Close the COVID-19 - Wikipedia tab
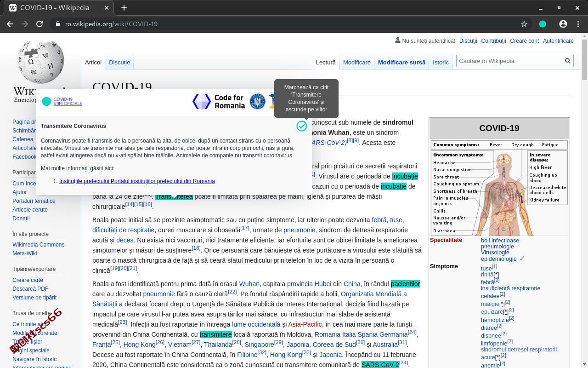The image size is (588, 368). [107, 8]
